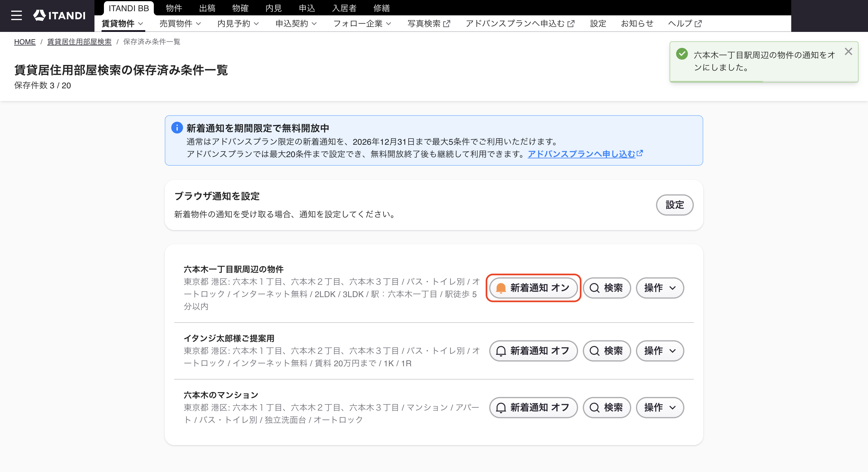Switch to the 入居者 top tab
Image resolution: width=868 pixels, height=472 pixels.
tap(344, 8)
